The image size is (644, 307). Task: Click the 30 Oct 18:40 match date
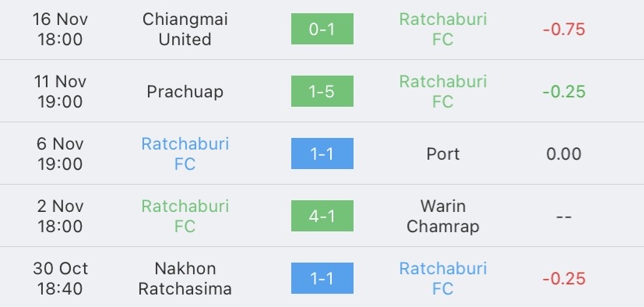[60, 278]
